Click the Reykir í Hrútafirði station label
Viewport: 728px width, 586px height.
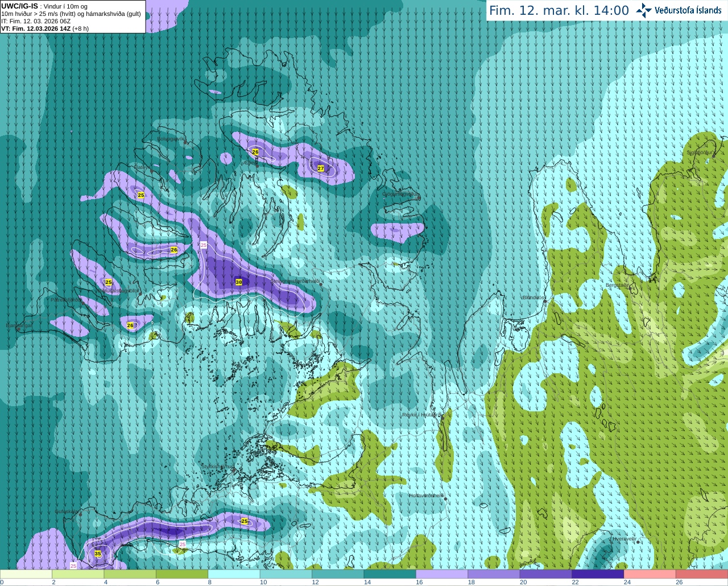point(421,415)
